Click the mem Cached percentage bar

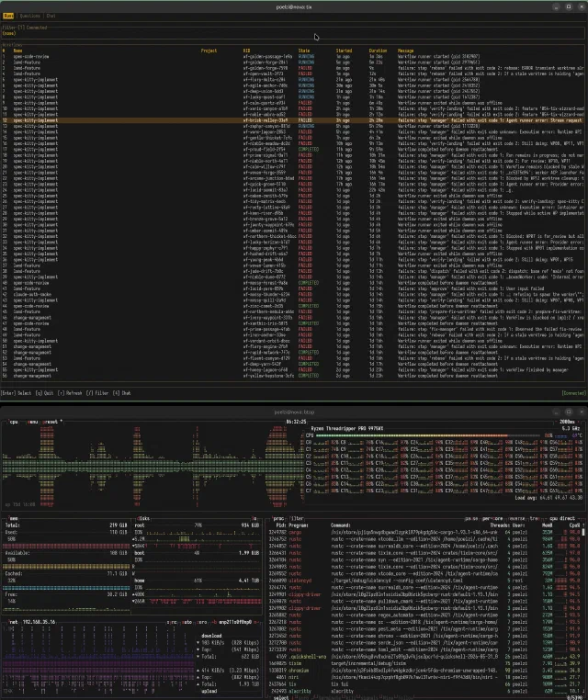pos(66,588)
